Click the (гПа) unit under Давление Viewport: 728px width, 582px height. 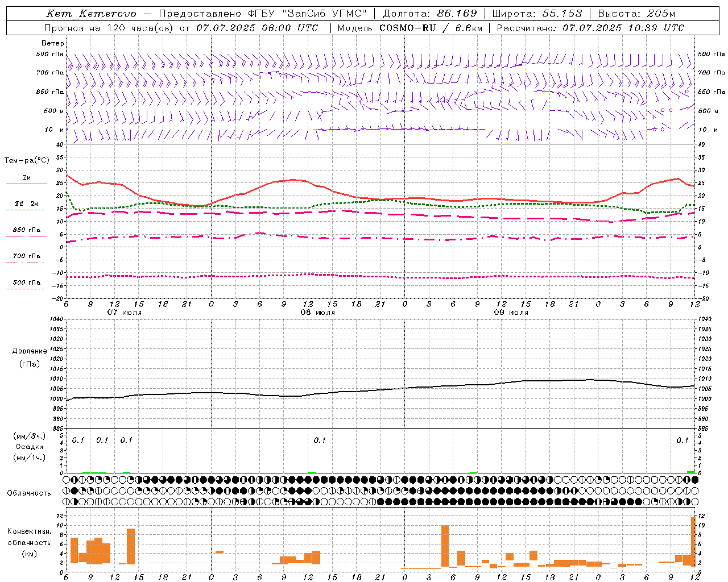30,364
